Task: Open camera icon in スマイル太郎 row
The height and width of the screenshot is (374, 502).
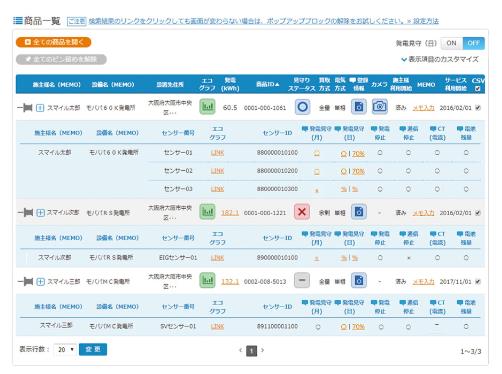Action: (x=380, y=107)
